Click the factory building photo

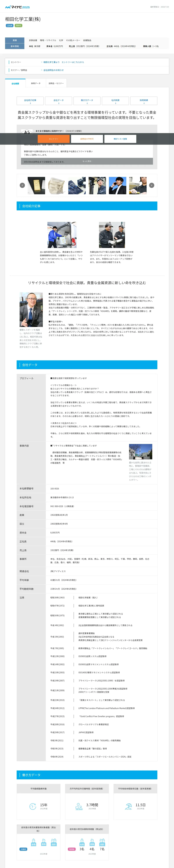[141, 452]
